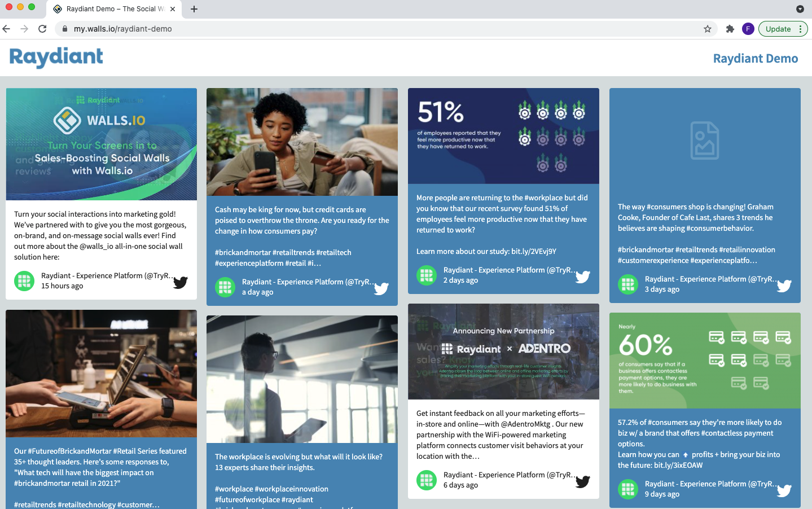Open a new tab with the plus button
The height and width of the screenshot is (509, 812).
(194, 9)
